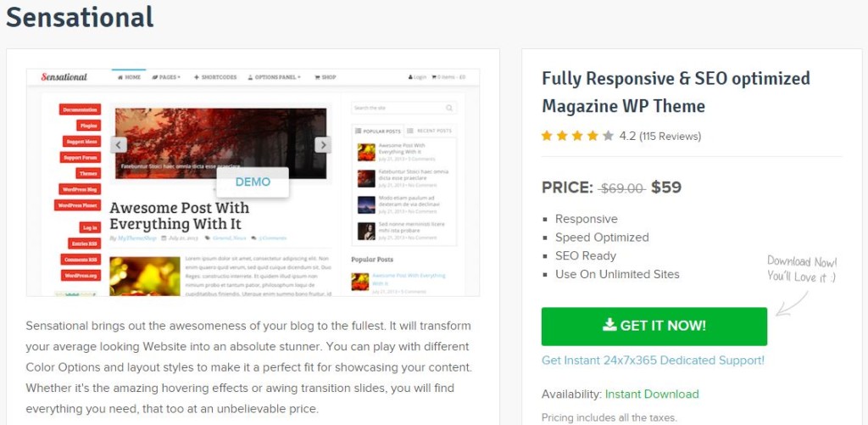Click the cart icon showing 0 items
The width and height of the screenshot is (868, 425).
point(434,77)
